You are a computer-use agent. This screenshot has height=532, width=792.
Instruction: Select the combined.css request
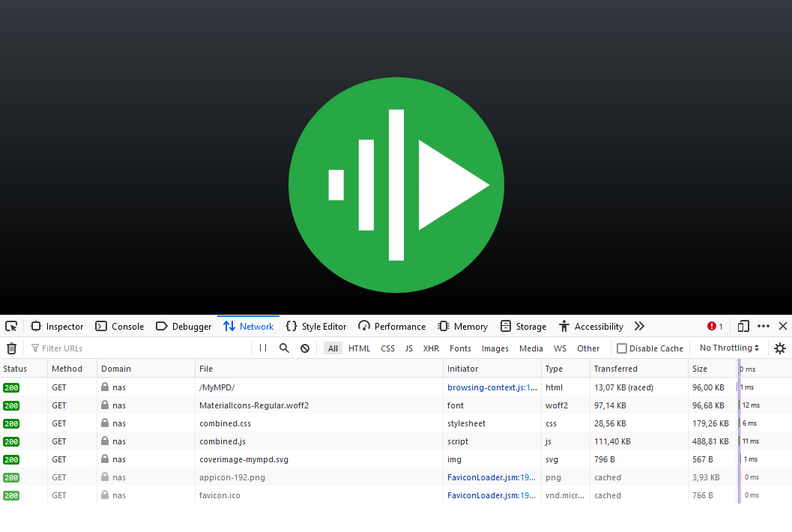tap(396, 423)
